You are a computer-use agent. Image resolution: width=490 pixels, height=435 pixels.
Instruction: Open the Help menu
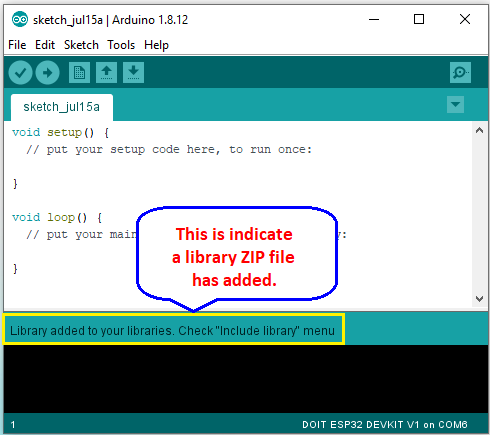156,45
